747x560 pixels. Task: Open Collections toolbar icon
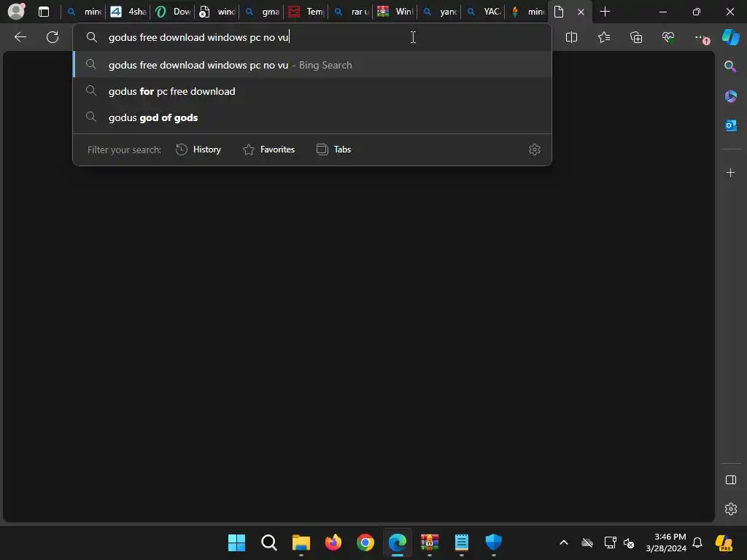[636, 37]
